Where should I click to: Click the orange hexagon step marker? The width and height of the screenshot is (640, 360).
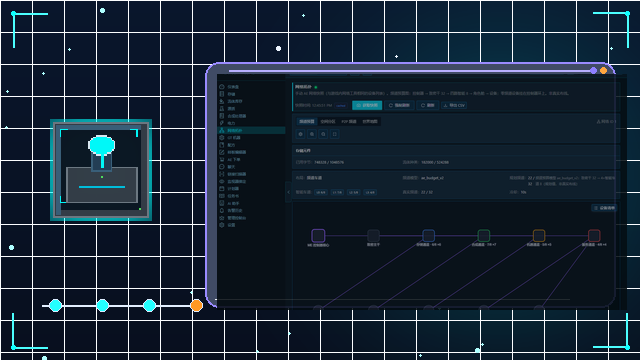[x=196, y=305]
